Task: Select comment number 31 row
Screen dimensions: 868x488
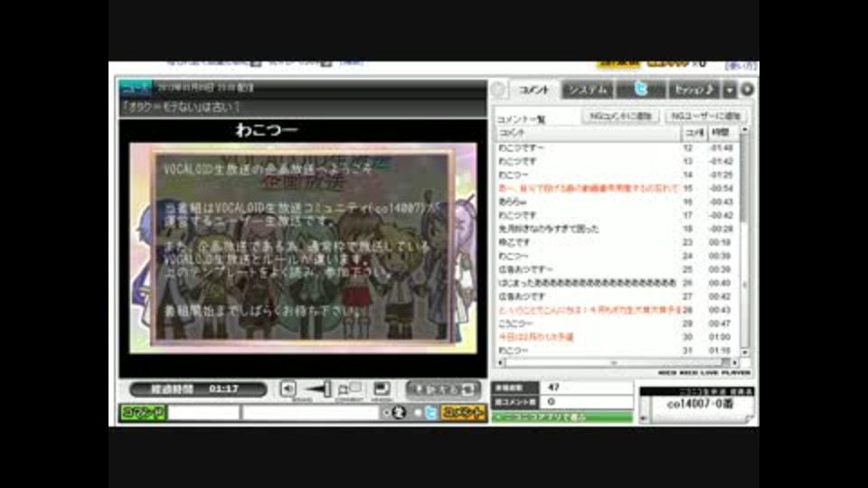Action: 617,351
